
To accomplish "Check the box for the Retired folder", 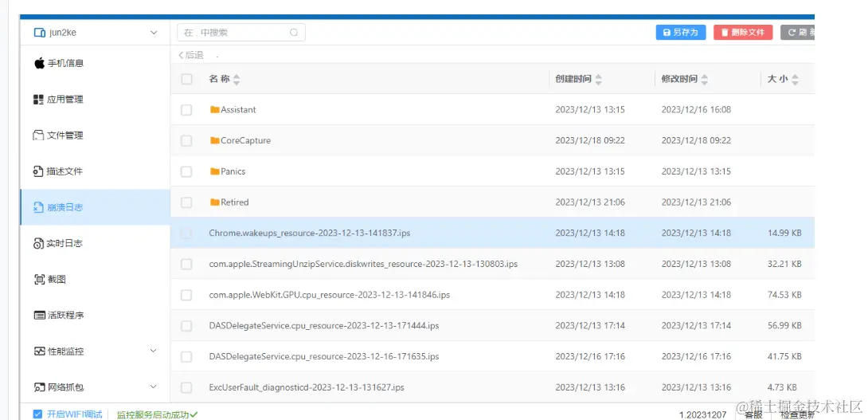I will coord(186,202).
